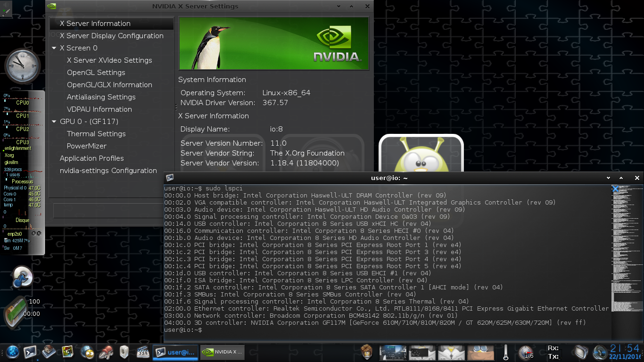Open the home folder file manager icon
Viewport: 644px width, 362px height.
click(x=50, y=352)
